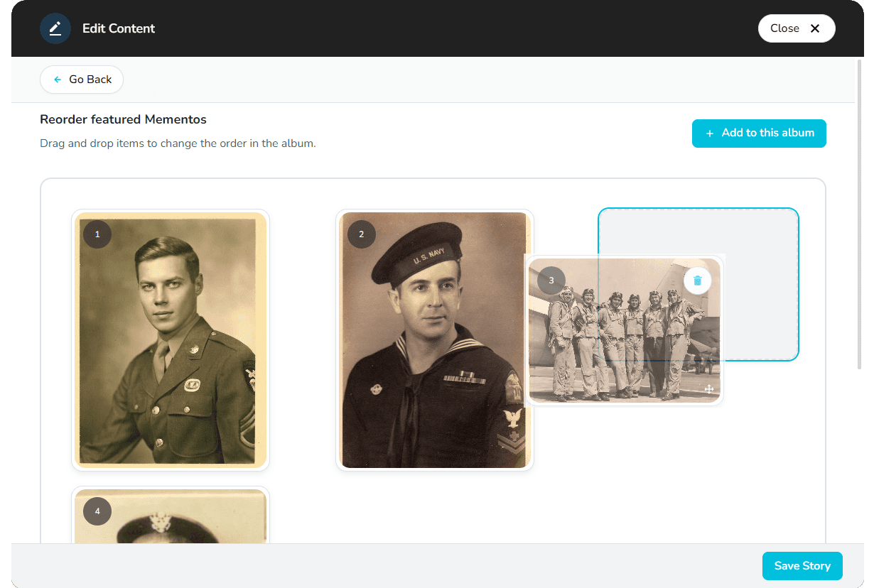The width and height of the screenshot is (874, 588).
Task: Click the back arrow inside Go Back
Action: click(56, 80)
